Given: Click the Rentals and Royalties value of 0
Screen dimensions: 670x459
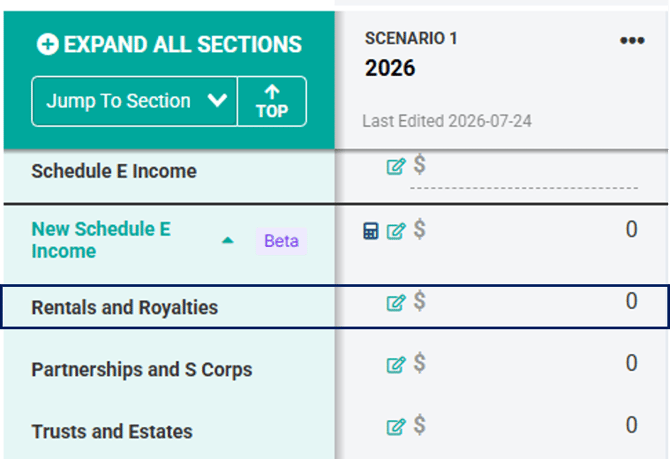Looking at the screenshot, I should pyautogui.click(x=632, y=301).
